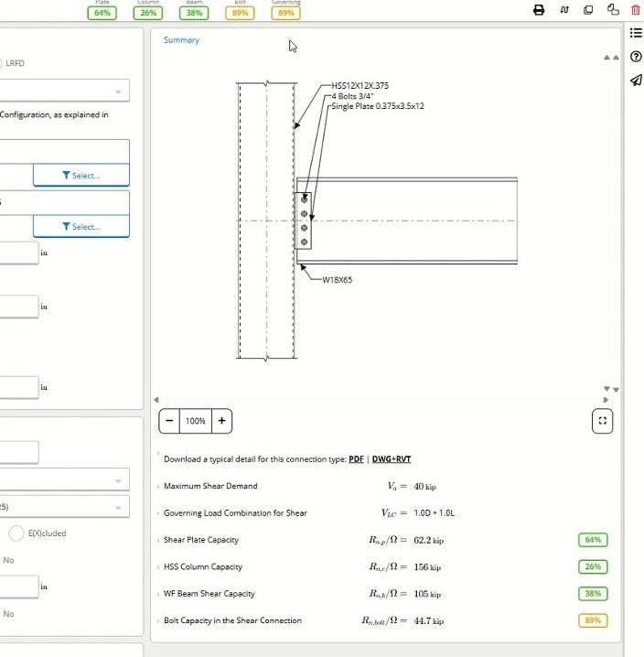Click the up-down curved arrows toolbar icon

(x=564, y=10)
